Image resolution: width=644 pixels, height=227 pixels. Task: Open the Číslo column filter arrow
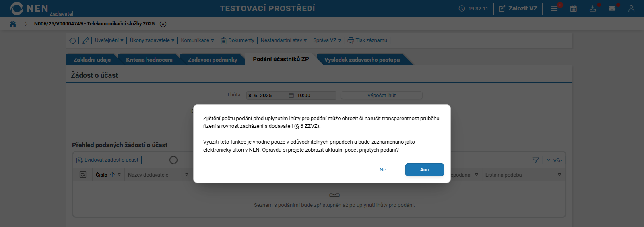[x=119, y=175]
